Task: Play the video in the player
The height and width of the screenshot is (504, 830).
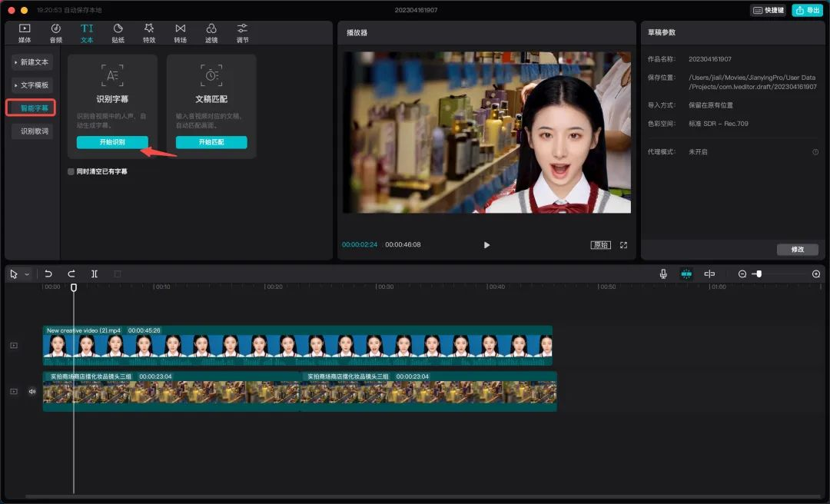Action: pos(486,244)
